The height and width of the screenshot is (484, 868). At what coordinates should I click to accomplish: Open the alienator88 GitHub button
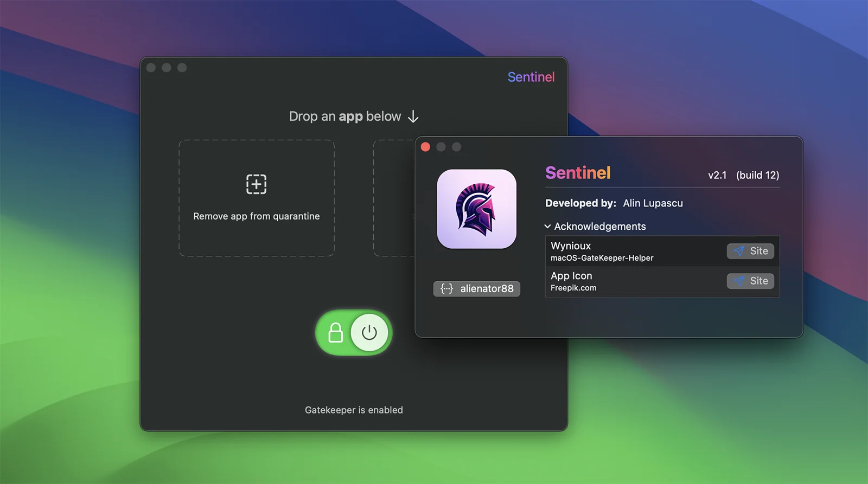tap(477, 288)
